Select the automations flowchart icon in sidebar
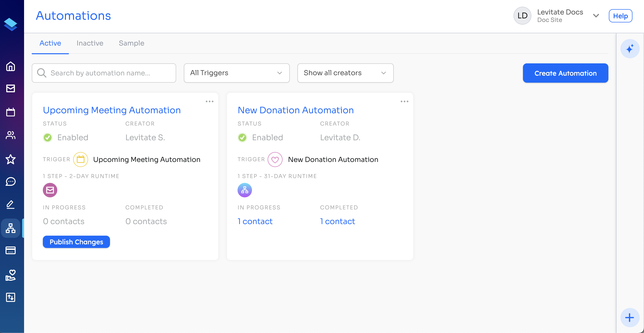The image size is (644, 333). (x=11, y=228)
